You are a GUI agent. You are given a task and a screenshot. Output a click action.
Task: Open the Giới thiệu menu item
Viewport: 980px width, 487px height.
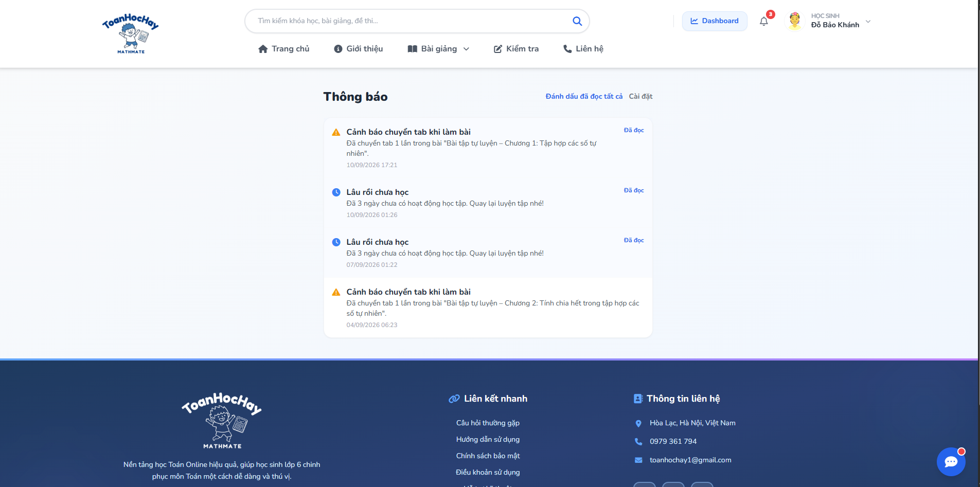tap(359, 49)
